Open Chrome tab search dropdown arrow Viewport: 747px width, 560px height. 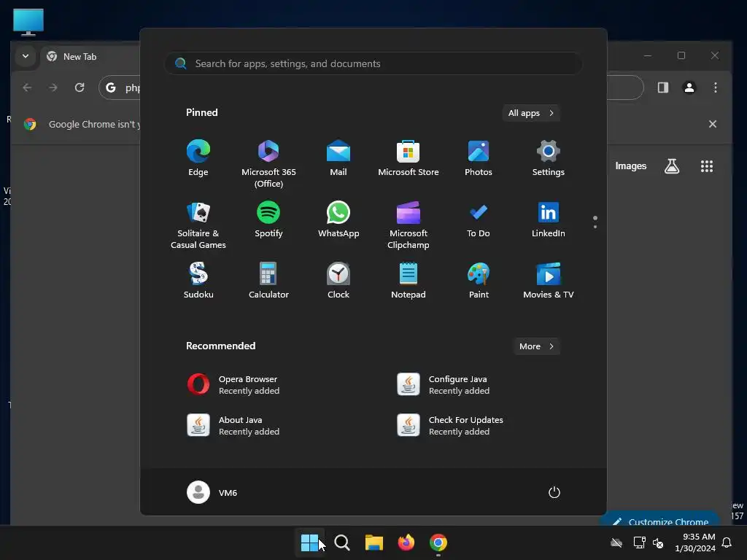tap(26, 56)
